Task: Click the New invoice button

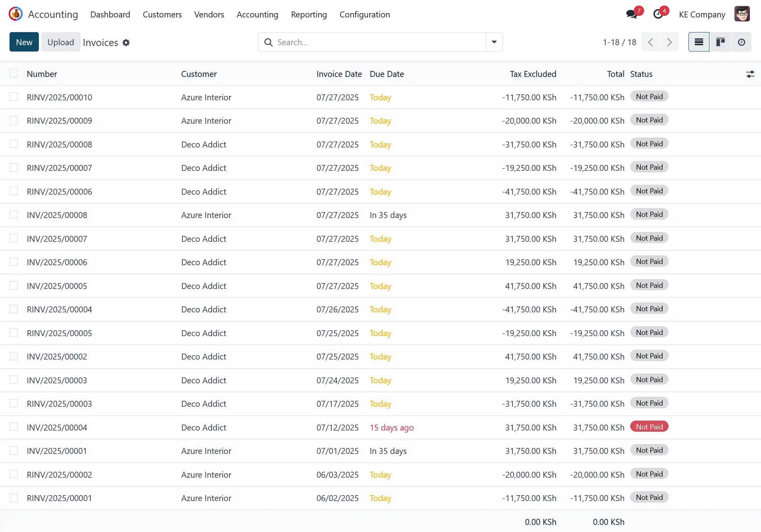Action: [24, 42]
